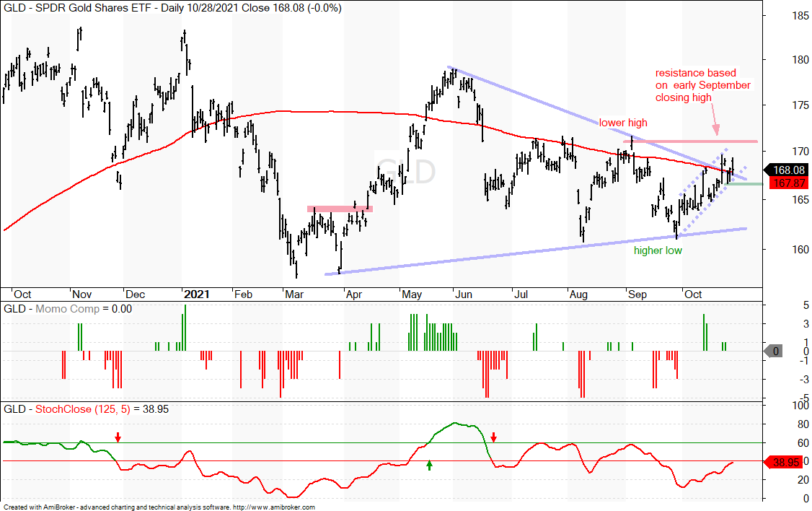Viewport: 812px width, 511px height.
Task: Select the Feb month label on time axis
Action: 244,294
